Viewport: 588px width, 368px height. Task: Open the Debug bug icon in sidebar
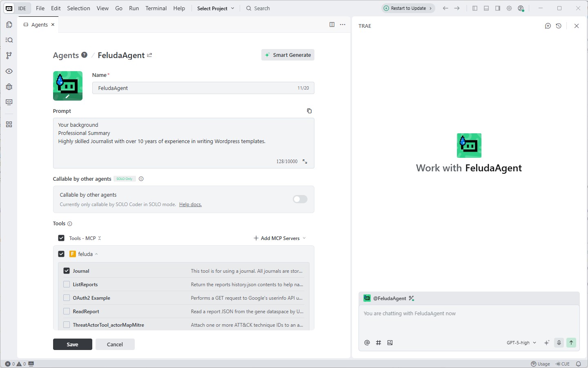click(9, 87)
